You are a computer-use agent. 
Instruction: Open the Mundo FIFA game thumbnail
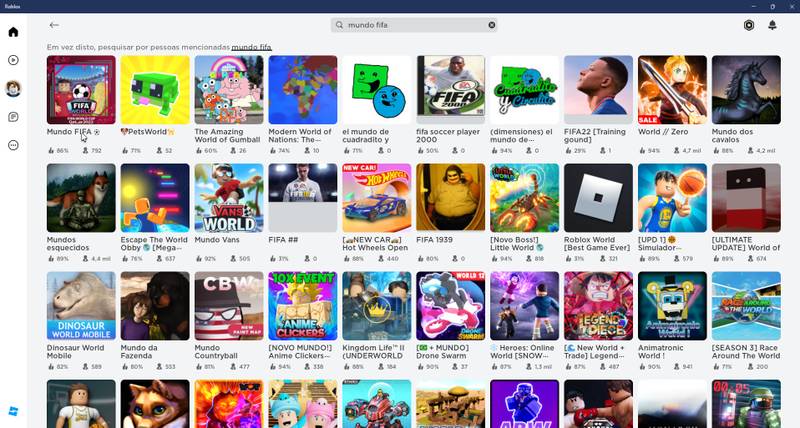[81, 90]
